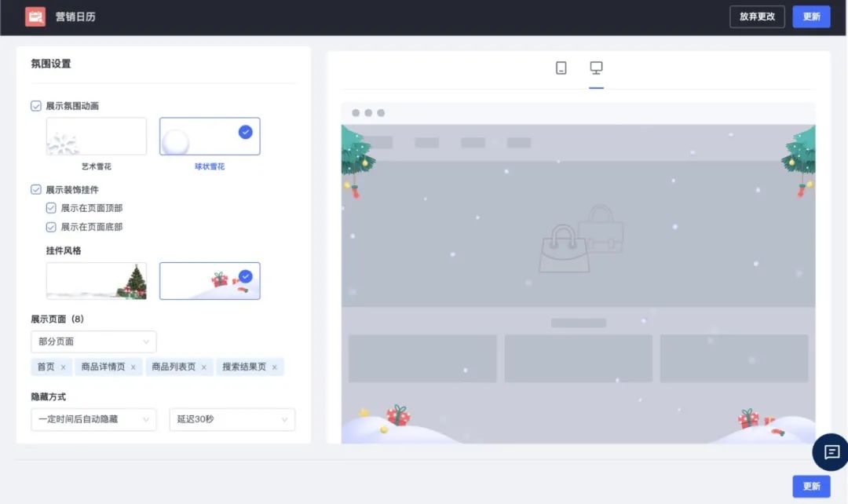This screenshot has width=848, height=504.
Task: Remove the 商品详情页 tag
Action: click(133, 367)
